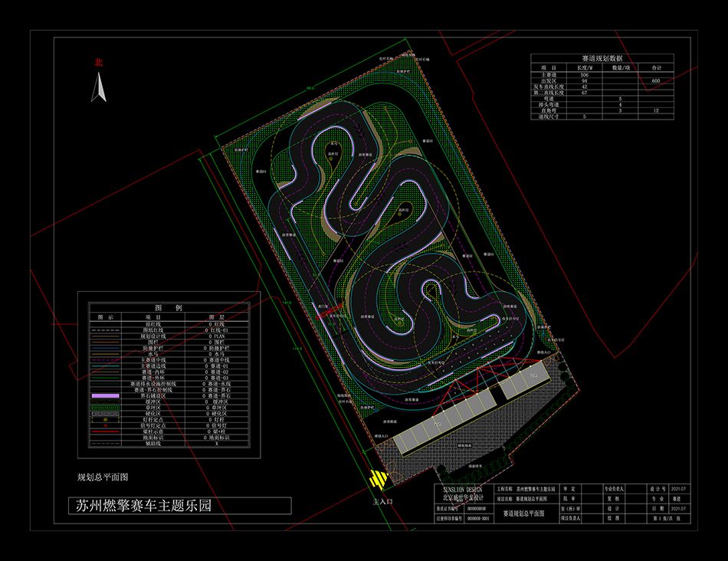
Task: Click the 规划总平面图 caption text
Action: click(x=102, y=477)
